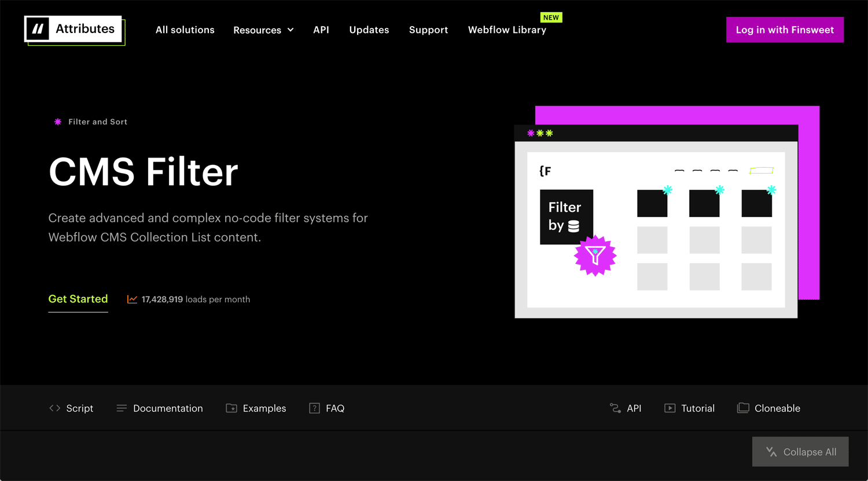Image resolution: width=868 pixels, height=481 pixels.
Task: Click the CMS Filter heading
Action: pos(144,172)
